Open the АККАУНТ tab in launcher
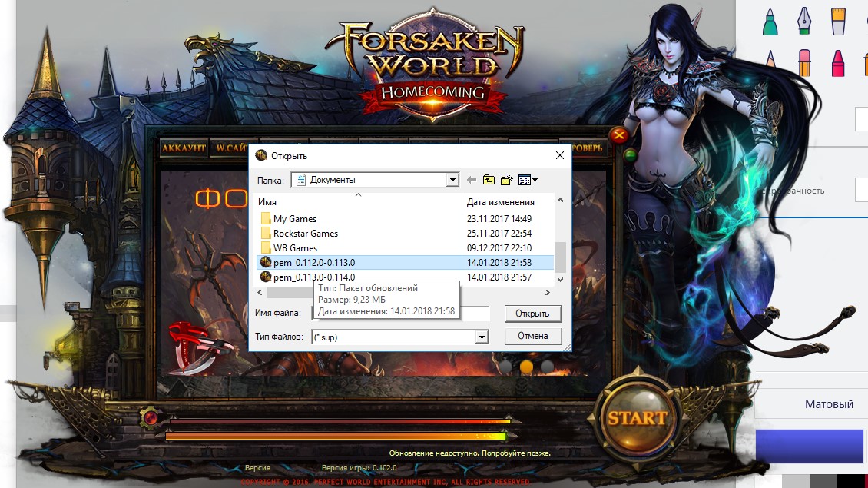Image resolution: width=868 pixels, height=488 pixels. coord(184,148)
